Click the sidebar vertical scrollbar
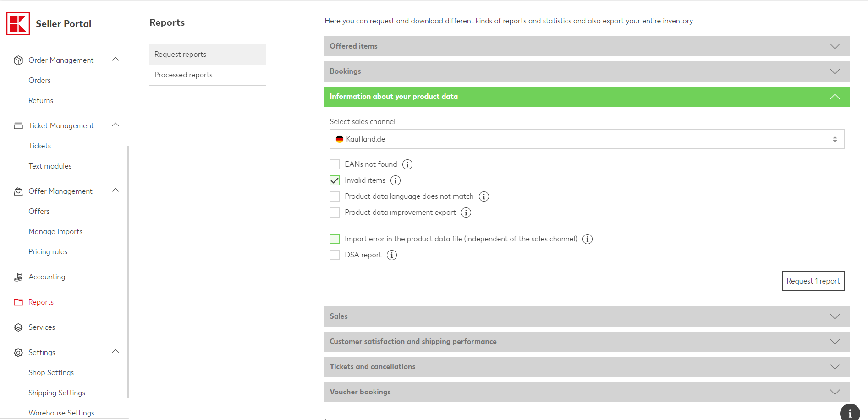The image size is (868, 420). 128,270
